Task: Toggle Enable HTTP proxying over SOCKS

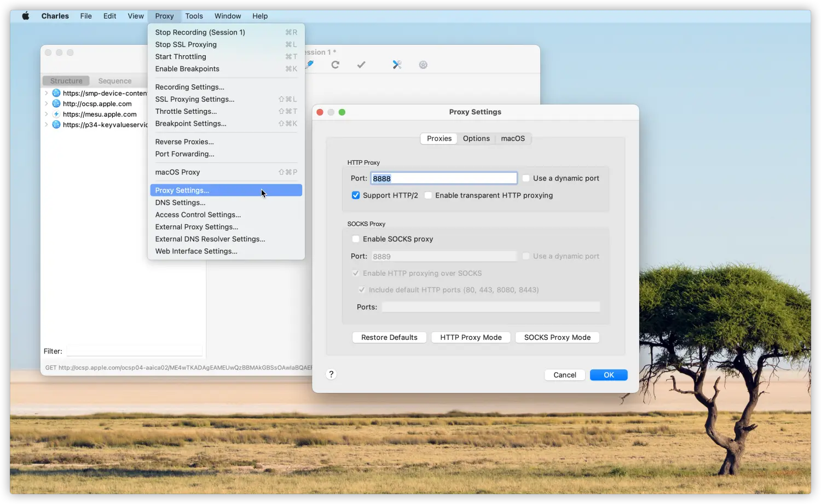Action: point(356,273)
